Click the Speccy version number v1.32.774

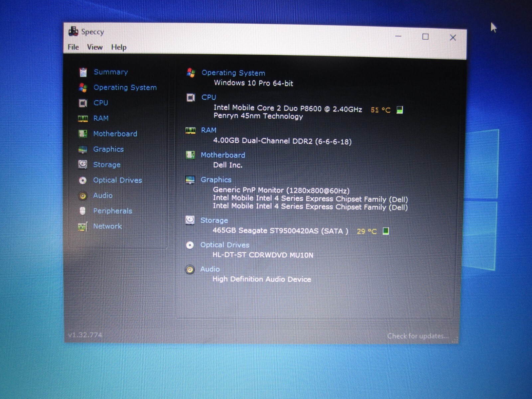pyautogui.click(x=85, y=335)
